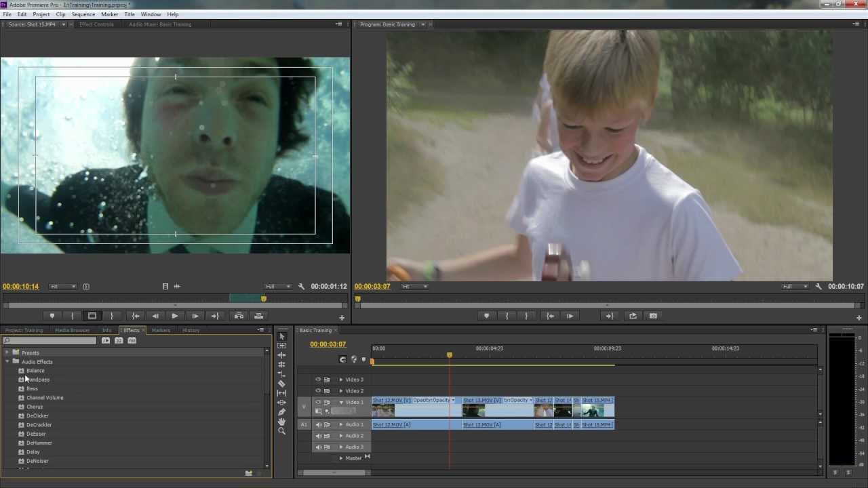Mark Out point in Program monitor

click(526, 316)
